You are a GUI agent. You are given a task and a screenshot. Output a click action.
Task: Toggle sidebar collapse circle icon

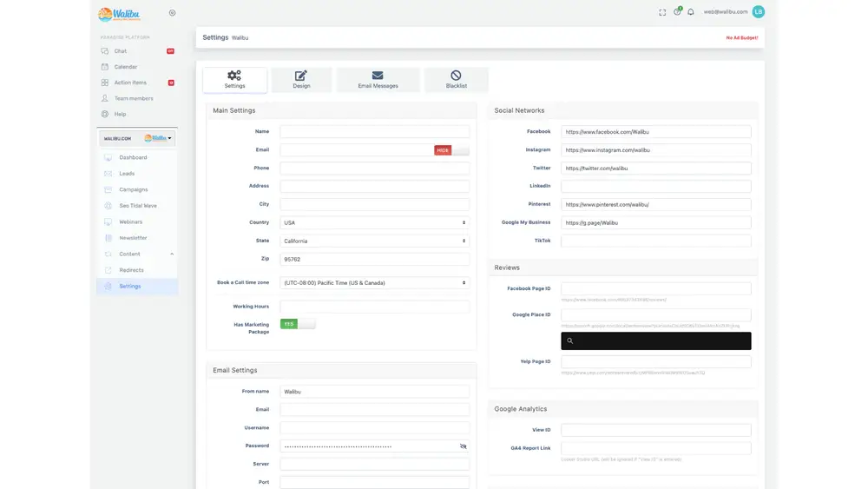point(172,13)
